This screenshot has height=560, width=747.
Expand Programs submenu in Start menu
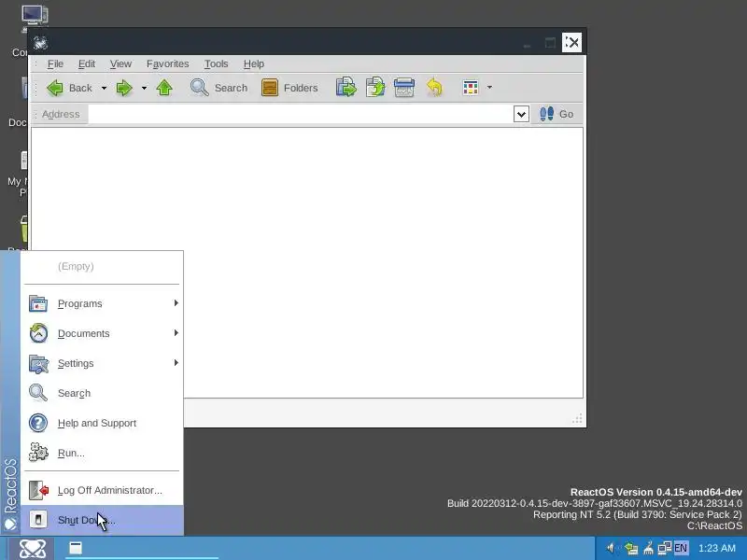tap(102, 304)
